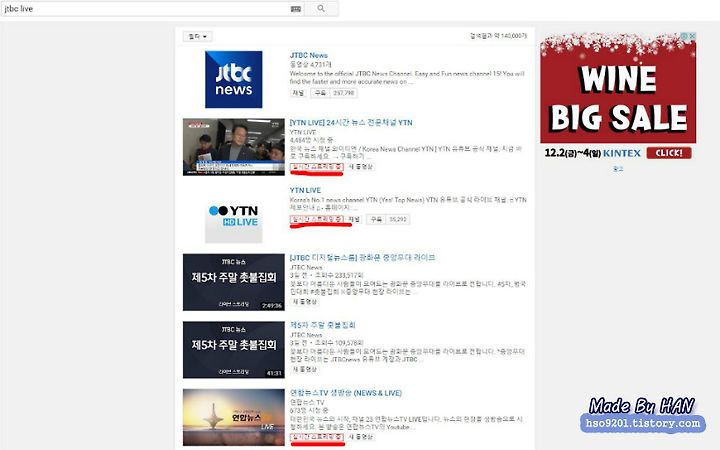This screenshot has width=720, height=450.
Task: Subscribe to JTBC News channel (구독 257,798)
Action: click(334, 93)
